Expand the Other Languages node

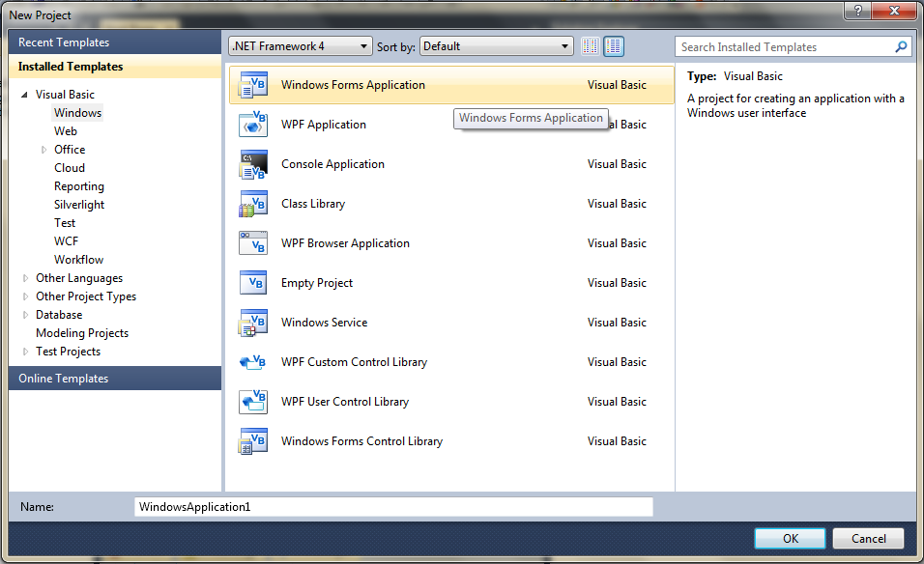click(25, 278)
